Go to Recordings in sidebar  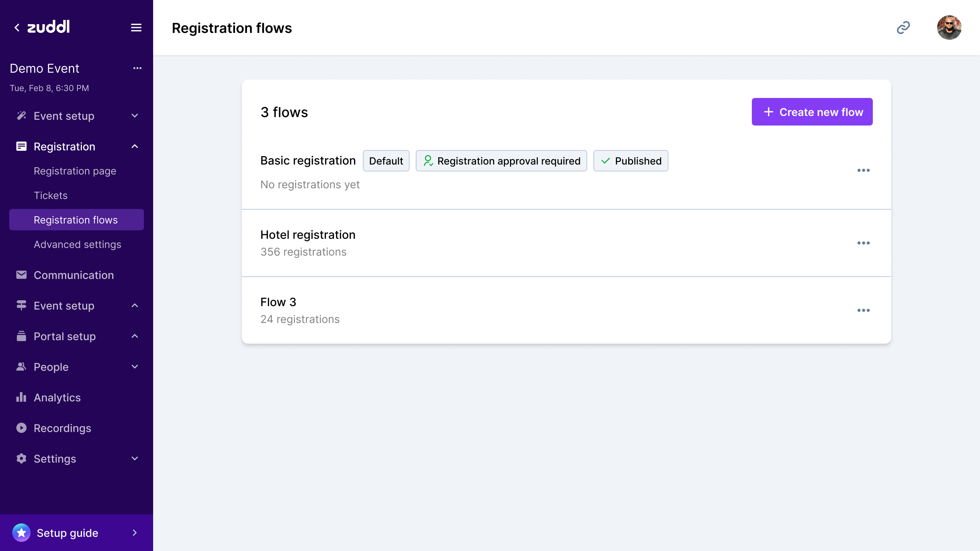[62, 428]
